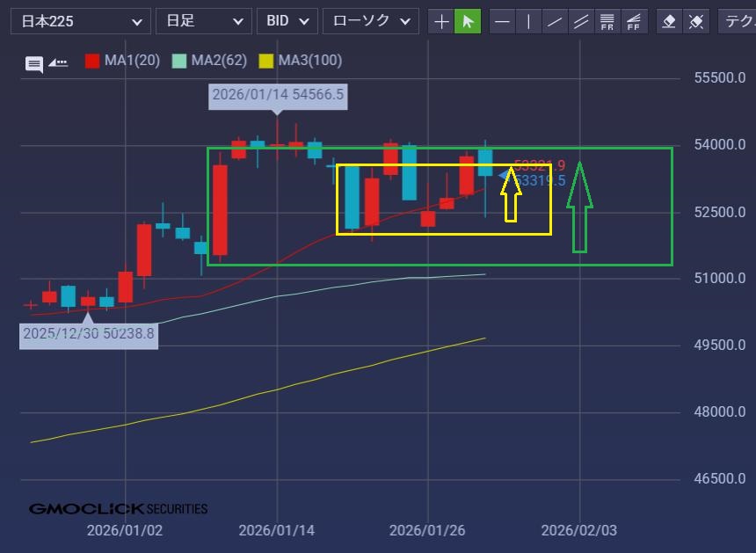
Task: Open the テクニカル indicators menu
Action: tap(737, 21)
